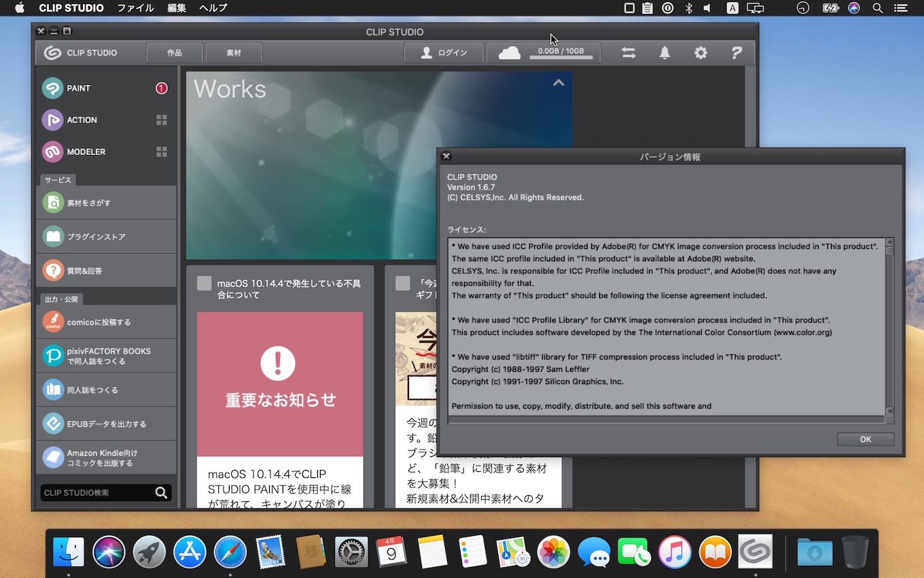Open プラグインストア plugin store

click(105, 237)
